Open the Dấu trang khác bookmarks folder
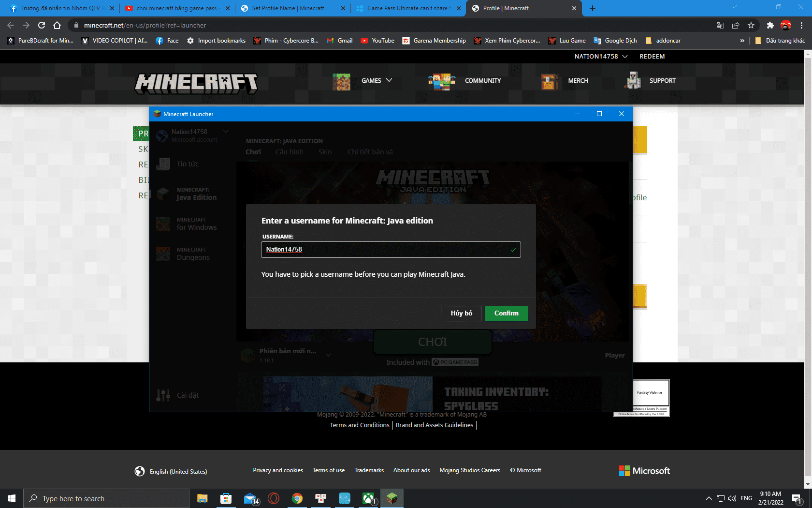The width and height of the screenshot is (812, 508). pyautogui.click(x=780, y=41)
